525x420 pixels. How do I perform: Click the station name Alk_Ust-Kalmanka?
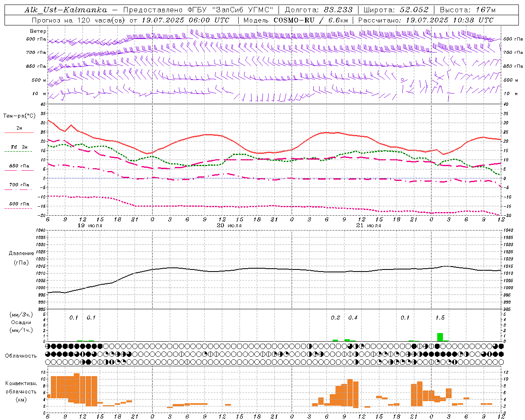pos(66,10)
